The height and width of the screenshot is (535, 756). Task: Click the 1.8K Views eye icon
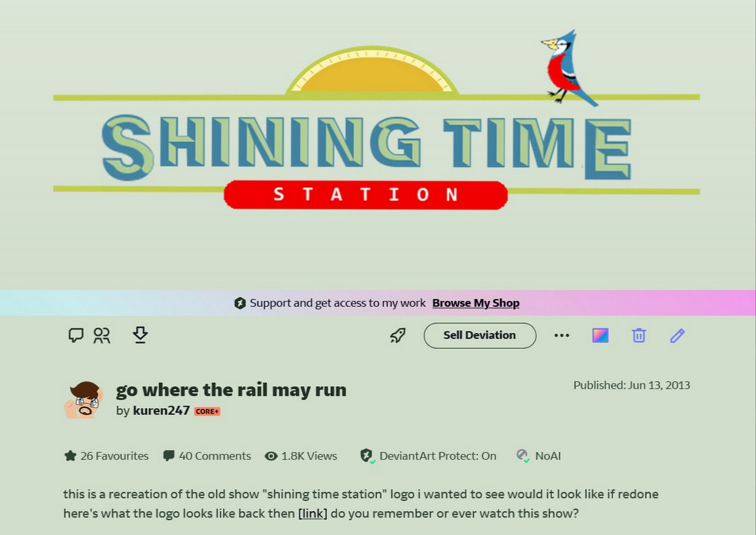point(272,456)
